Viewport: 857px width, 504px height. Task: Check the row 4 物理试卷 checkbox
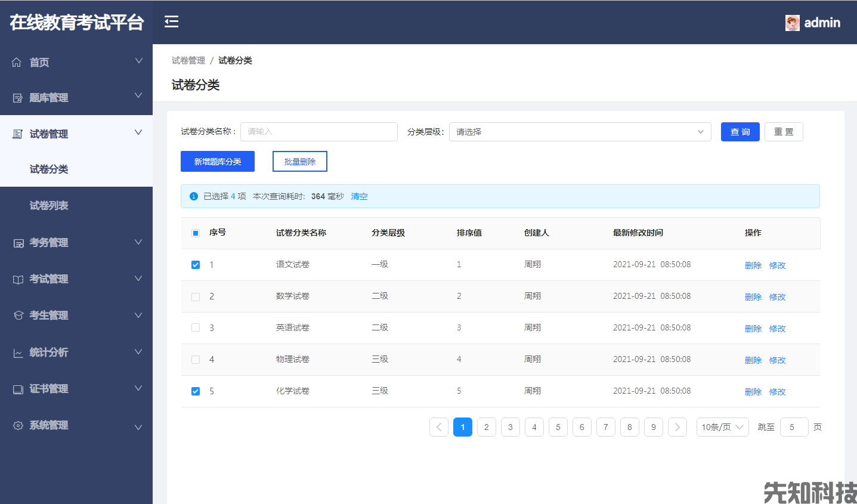(x=196, y=360)
